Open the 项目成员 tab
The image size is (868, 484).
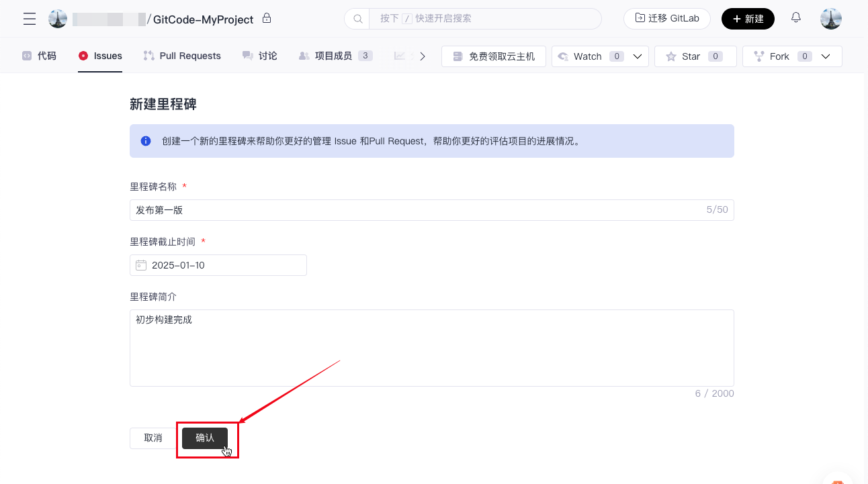tap(334, 56)
